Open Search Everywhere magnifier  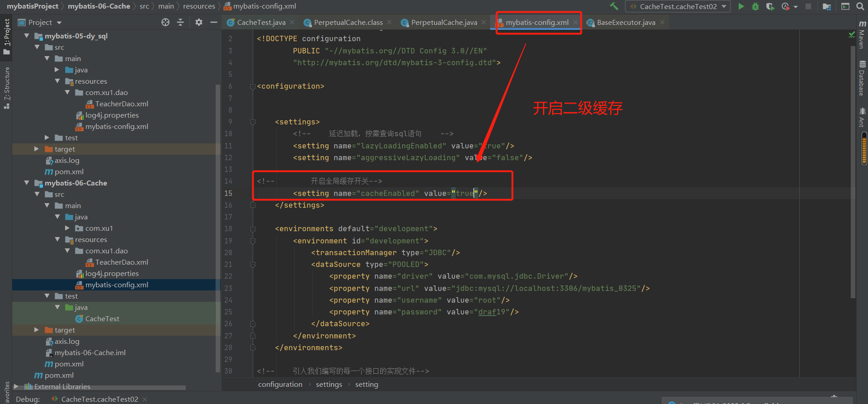[860, 6]
